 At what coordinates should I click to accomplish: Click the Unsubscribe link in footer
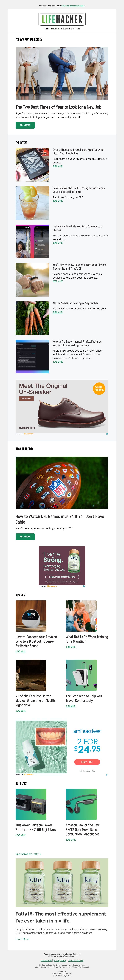(46, 961)
